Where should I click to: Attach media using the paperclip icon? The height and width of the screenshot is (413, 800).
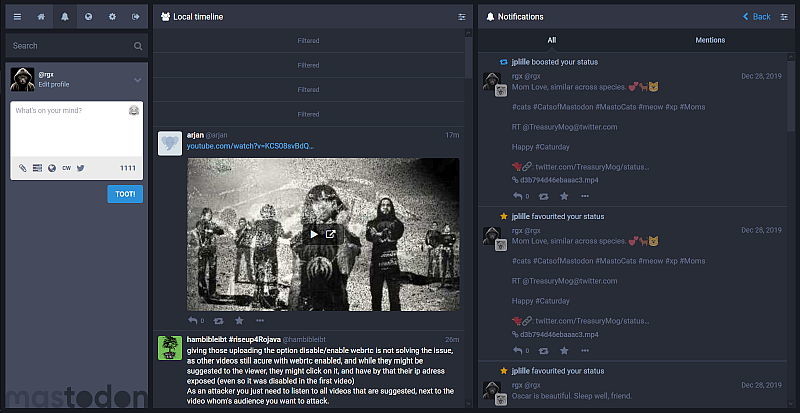coord(23,168)
